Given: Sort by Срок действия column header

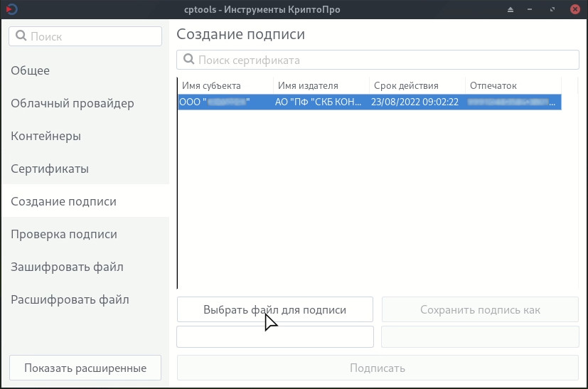Looking at the screenshot, I should (417, 85).
